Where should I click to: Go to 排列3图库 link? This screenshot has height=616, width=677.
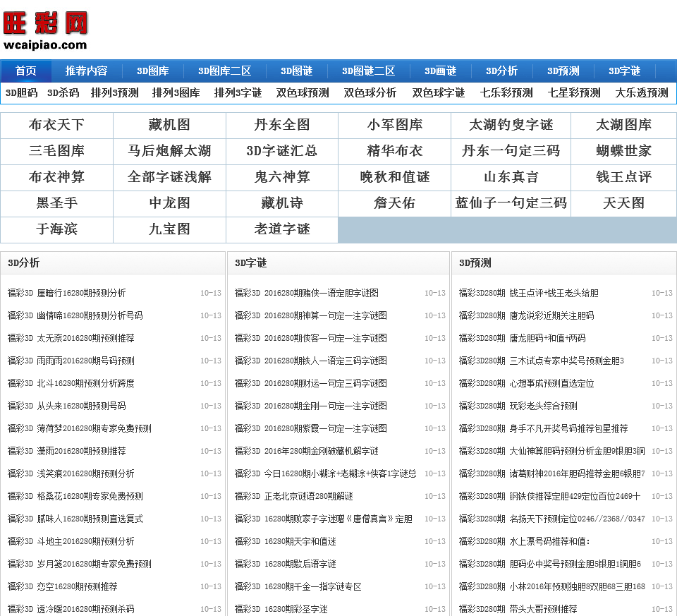(x=176, y=93)
